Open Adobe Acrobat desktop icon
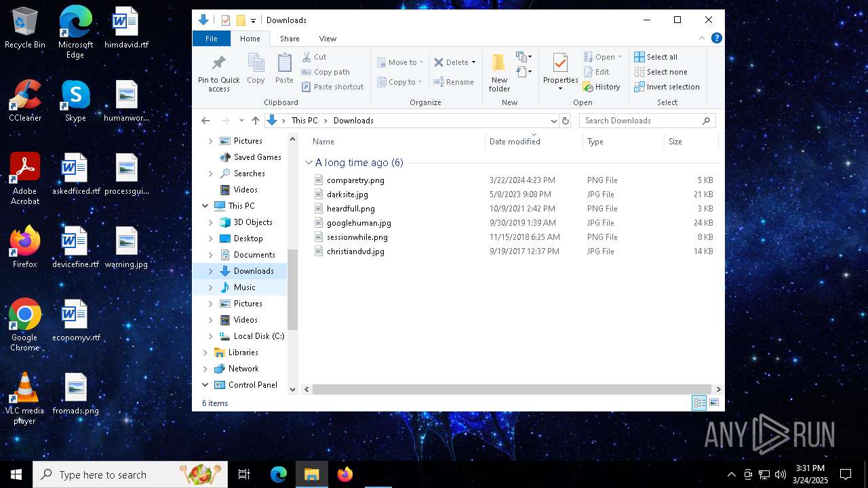This screenshot has width=868, height=488. (25, 179)
